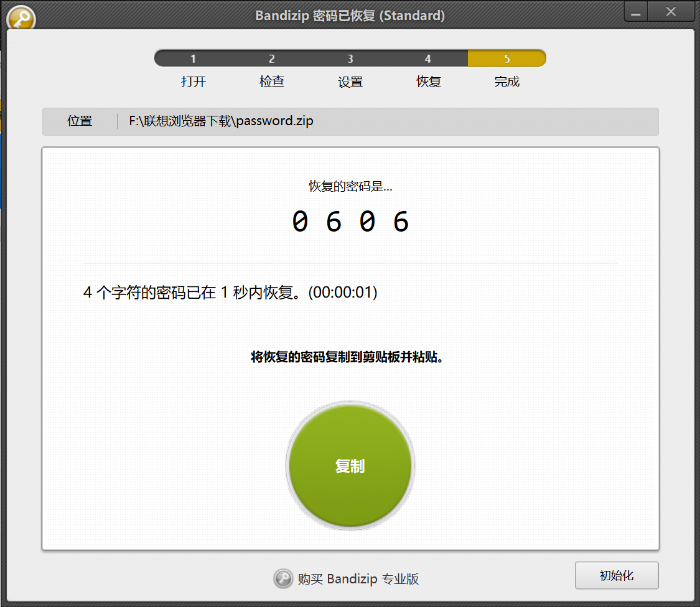
Task: Select step 3 设置 in progress bar
Action: [x=350, y=59]
